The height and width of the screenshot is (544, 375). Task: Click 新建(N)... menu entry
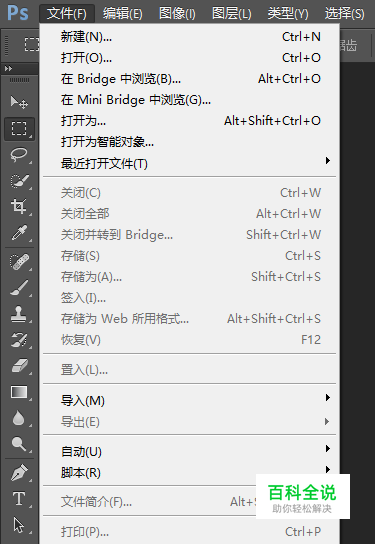point(189,36)
